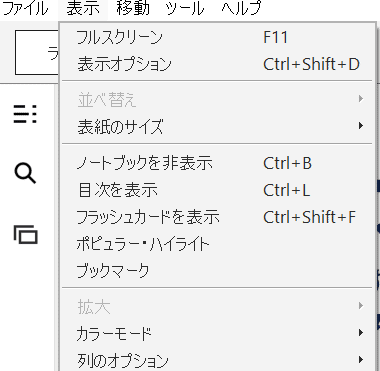Open the ヘルプ menu

coord(241,8)
